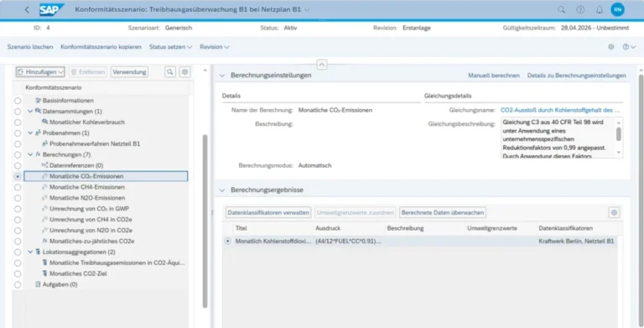
Task: Select radio for Aufgaben (0) row
Action: coord(18,285)
